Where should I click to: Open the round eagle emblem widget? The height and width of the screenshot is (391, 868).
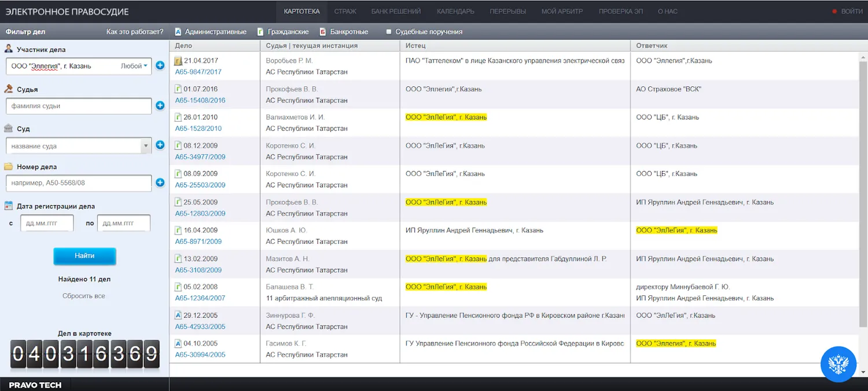[838, 364]
